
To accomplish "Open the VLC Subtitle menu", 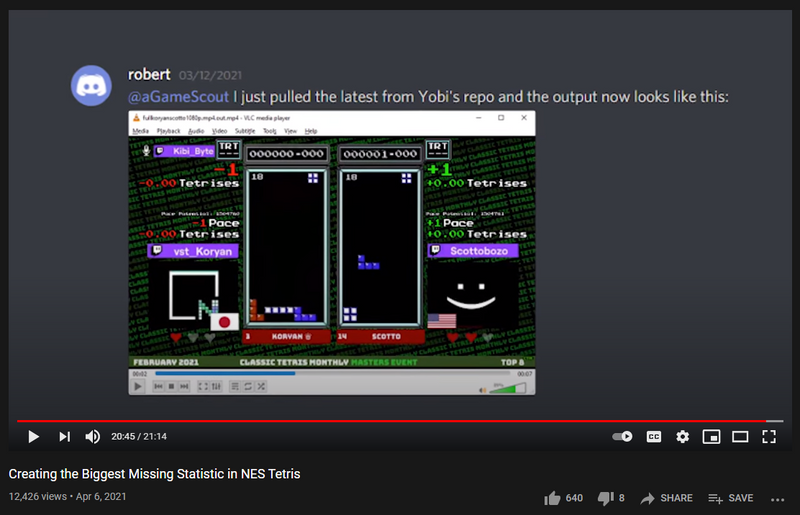I will click(x=245, y=131).
